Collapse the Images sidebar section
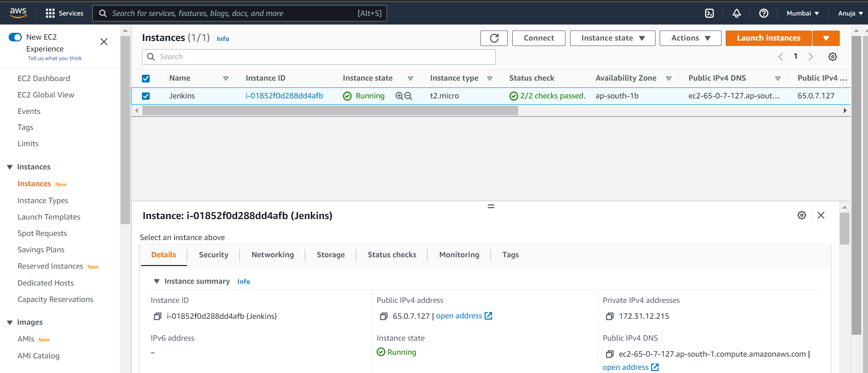Screen dimensions: 868x373 pyautogui.click(x=10, y=322)
